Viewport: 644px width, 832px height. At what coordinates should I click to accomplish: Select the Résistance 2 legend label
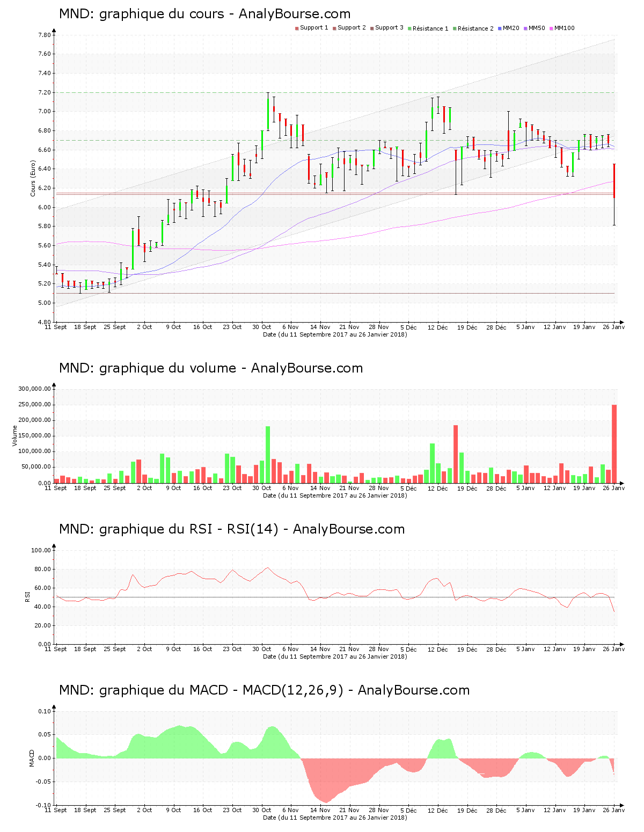475,28
